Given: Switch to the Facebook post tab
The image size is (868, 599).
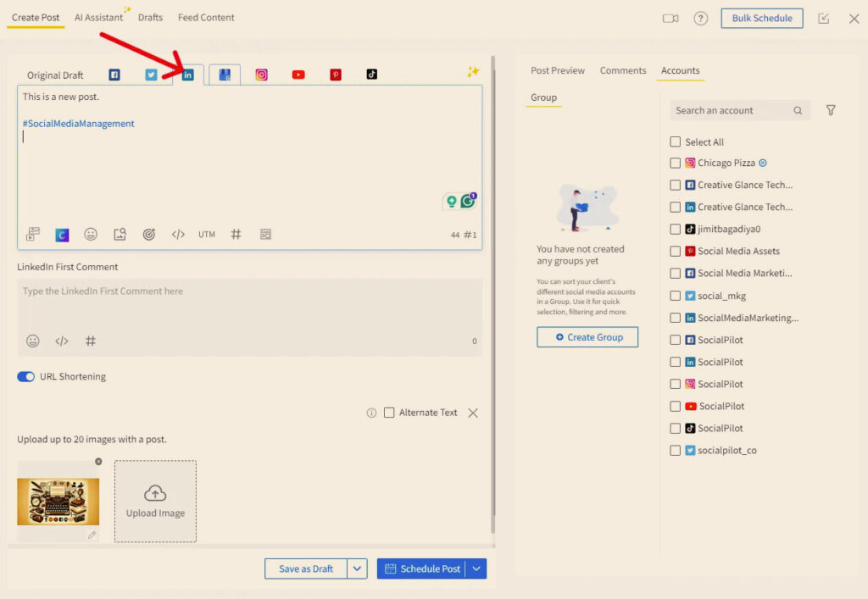Looking at the screenshot, I should [x=114, y=75].
